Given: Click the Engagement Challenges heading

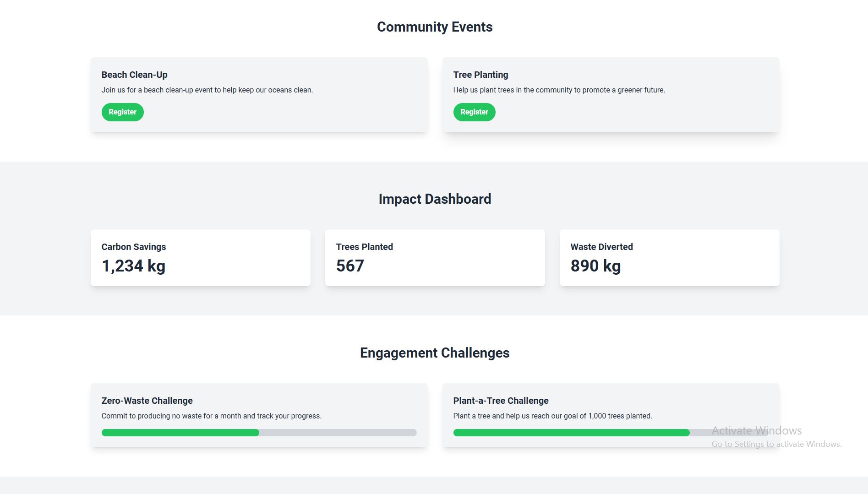Looking at the screenshot, I should [434, 353].
